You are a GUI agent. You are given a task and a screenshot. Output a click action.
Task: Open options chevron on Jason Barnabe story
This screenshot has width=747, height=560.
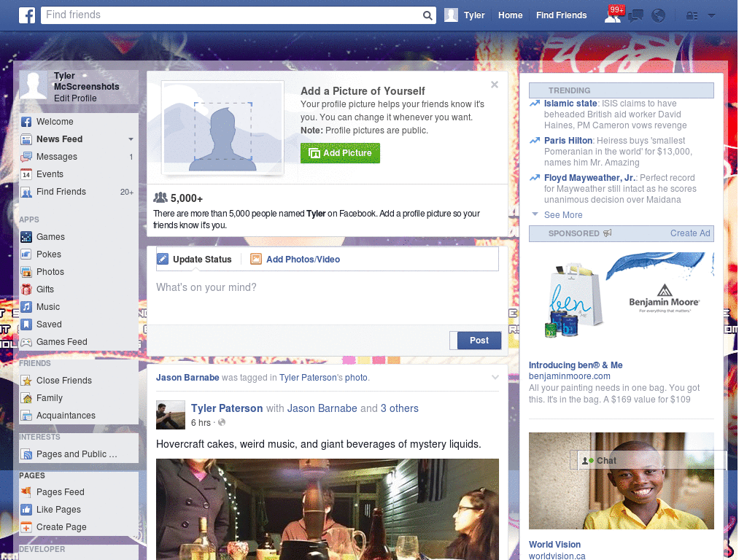[x=495, y=377]
